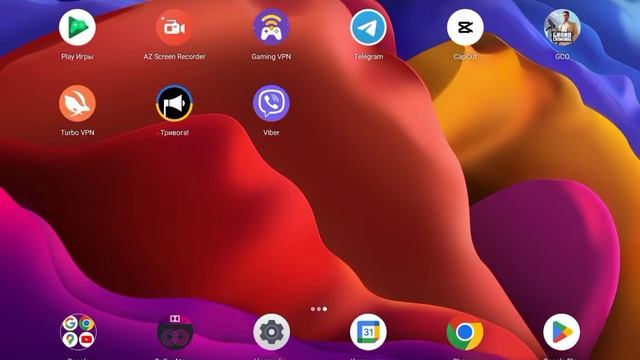Open the Google apps folder in dock
This screenshot has width=640, height=360.
coord(78,332)
